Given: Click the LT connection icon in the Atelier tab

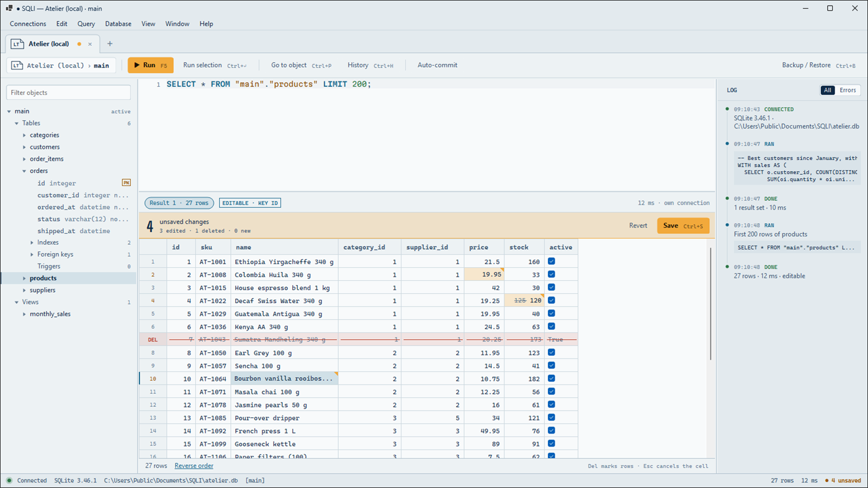Looking at the screenshot, I should coord(17,44).
